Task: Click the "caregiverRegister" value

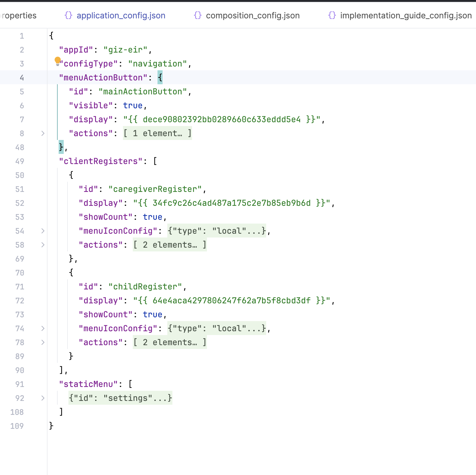Action: pyautogui.click(x=155, y=189)
